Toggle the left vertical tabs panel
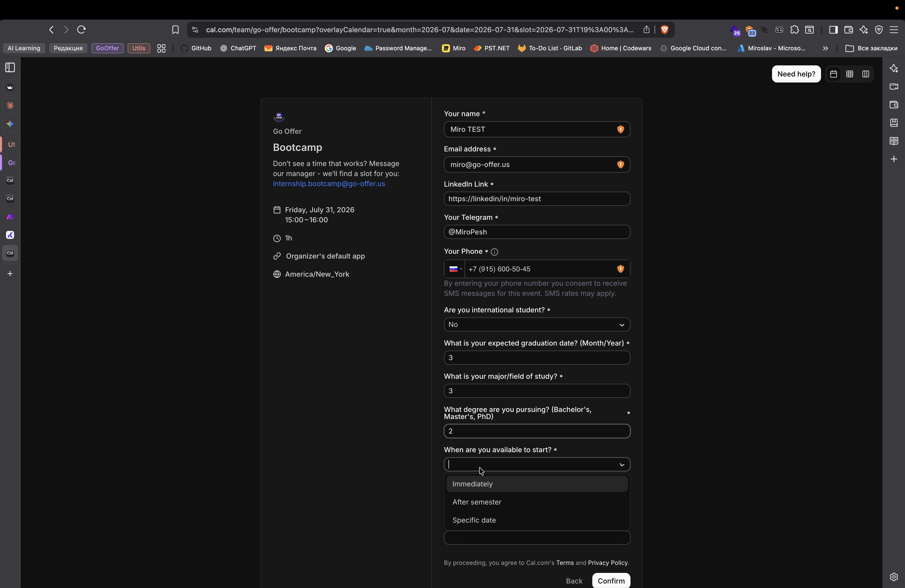 (x=10, y=68)
